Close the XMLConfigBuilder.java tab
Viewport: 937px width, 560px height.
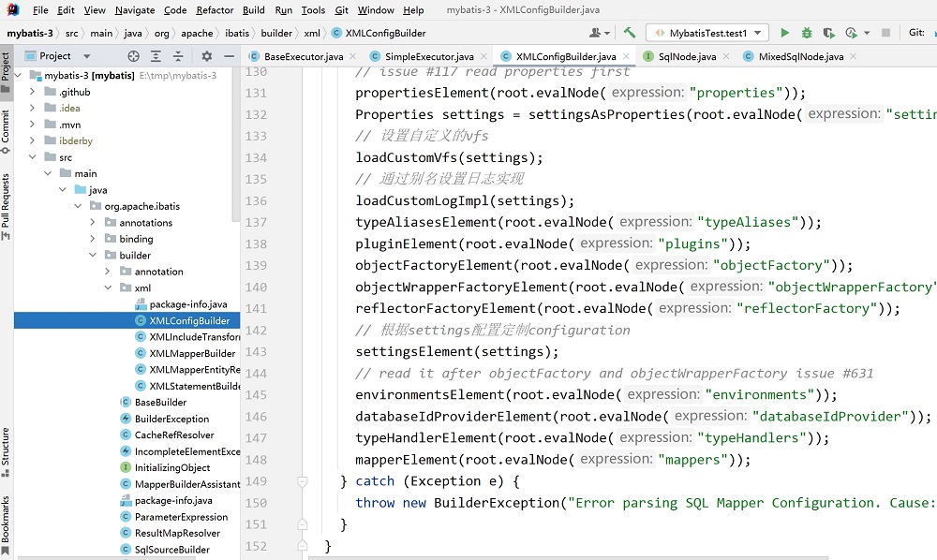pos(626,56)
